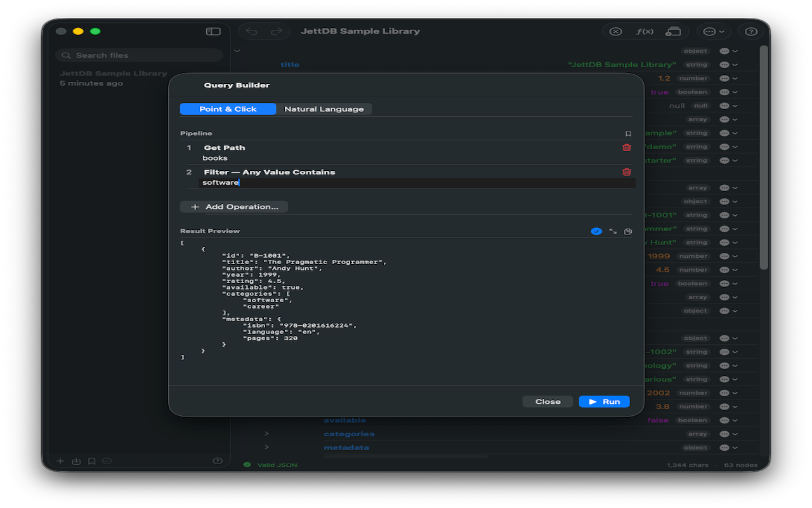
Task: Open actions menu for "starter" string row
Action: (x=728, y=161)
